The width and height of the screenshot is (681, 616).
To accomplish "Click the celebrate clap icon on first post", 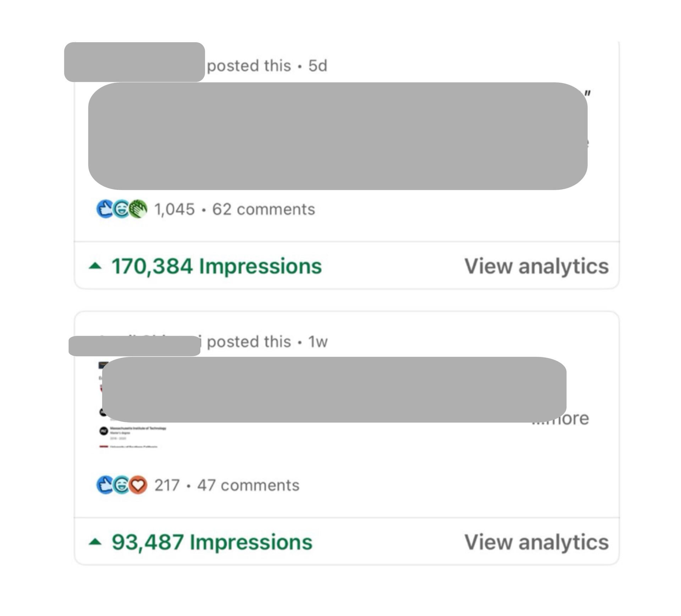I will click(x=138, y=209).
